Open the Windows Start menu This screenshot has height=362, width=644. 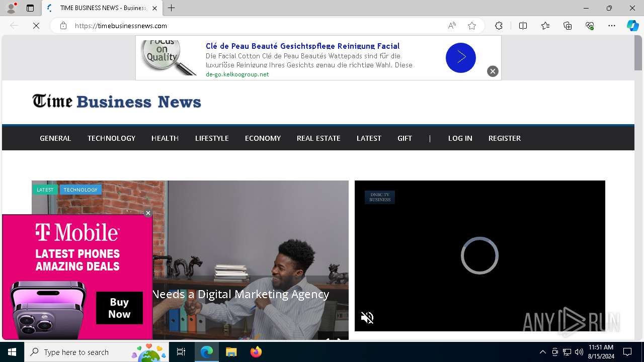(x=12, y=352)
